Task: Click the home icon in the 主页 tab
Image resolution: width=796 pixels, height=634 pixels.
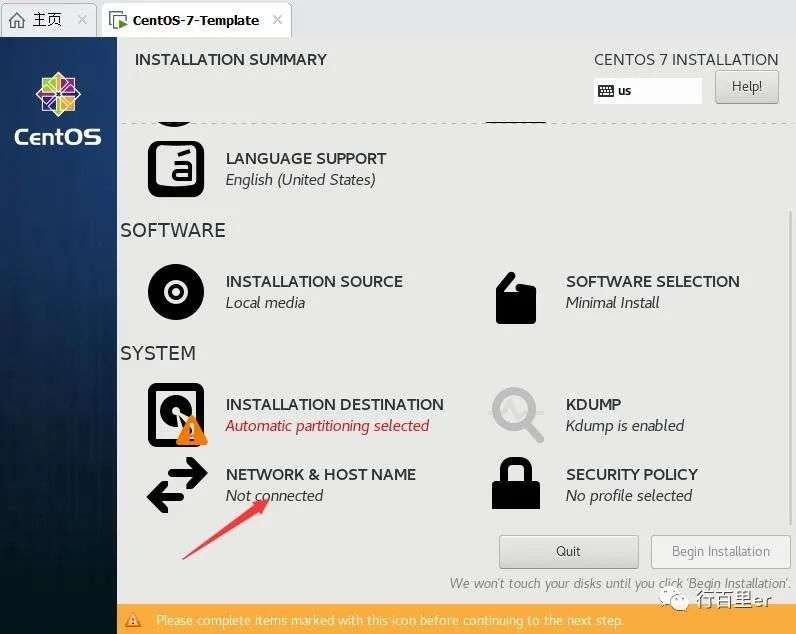Action: (x=17, y=20)
